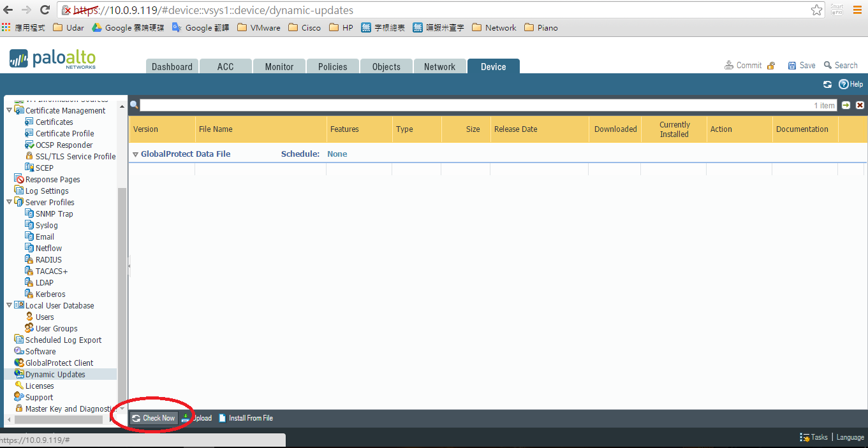The width and height of the screenshot is (868, 448).
Task: Open the Google 翻譯 bookmark
Action: (x=201, y=27)
